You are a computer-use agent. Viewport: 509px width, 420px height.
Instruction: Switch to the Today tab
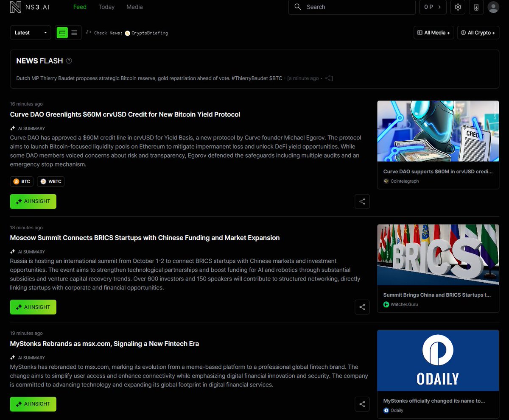(106, 7)
